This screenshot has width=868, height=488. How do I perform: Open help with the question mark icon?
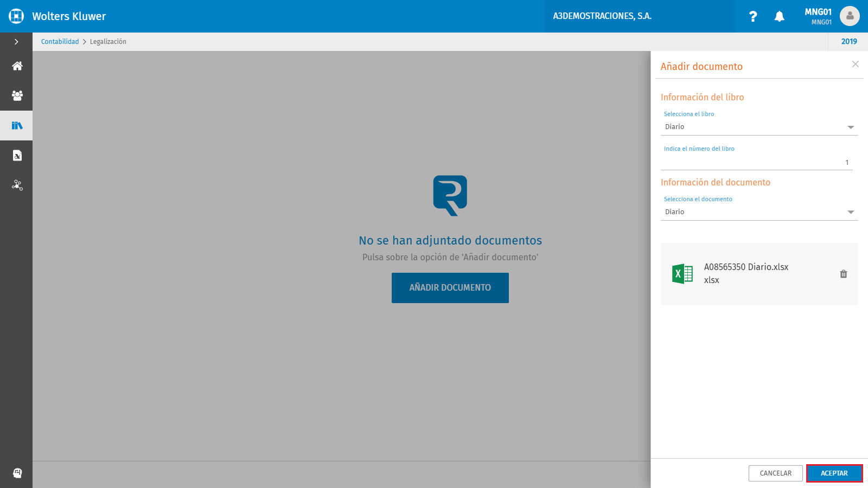coord(753,16)
